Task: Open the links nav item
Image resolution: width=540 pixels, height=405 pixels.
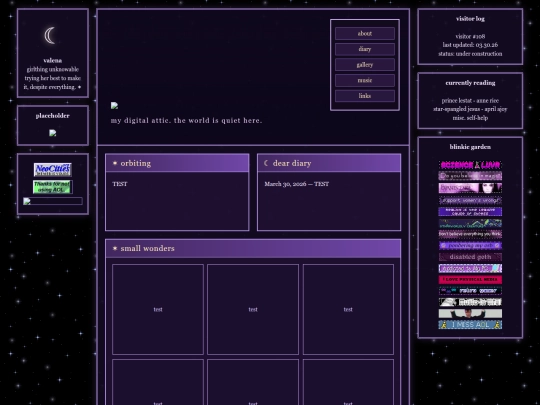Action: pyautogui.click(x=365, y=96)
